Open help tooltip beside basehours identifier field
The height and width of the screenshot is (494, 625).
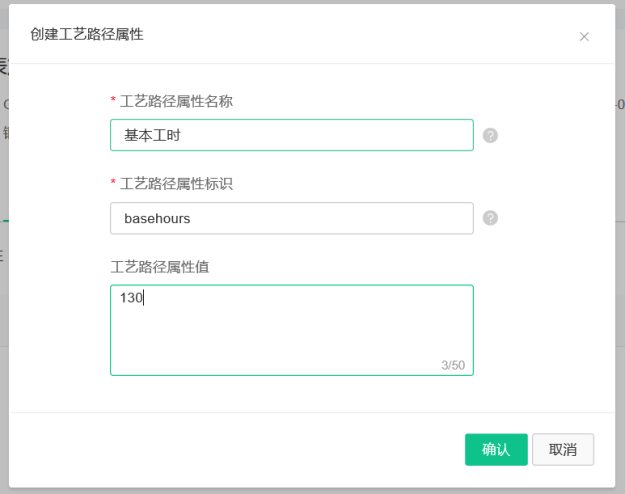coord(490,218)
